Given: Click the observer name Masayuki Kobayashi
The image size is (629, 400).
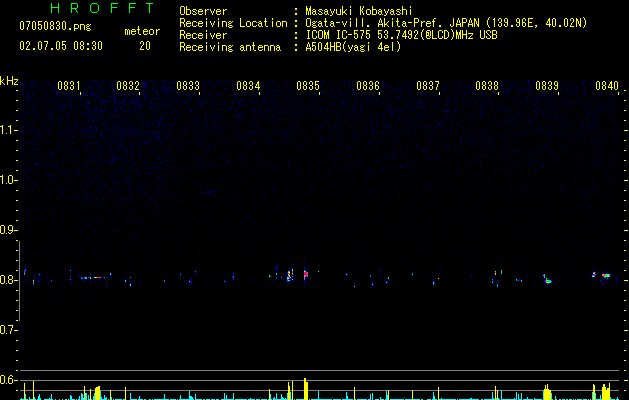Looking at the screenshot, I should point(359,11).
